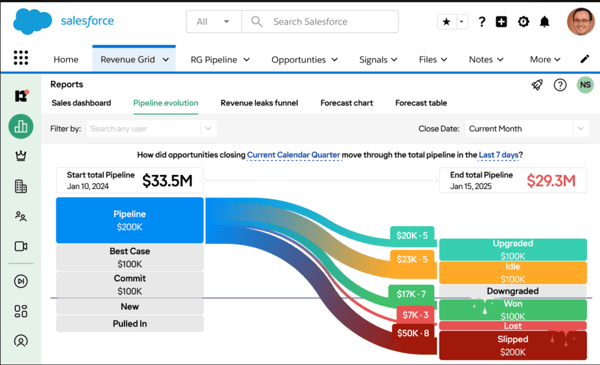Viewport: 600px width, 365px height.
Task: Click the Current Calendar Quarter link
Action: click(x=293, y=155)
